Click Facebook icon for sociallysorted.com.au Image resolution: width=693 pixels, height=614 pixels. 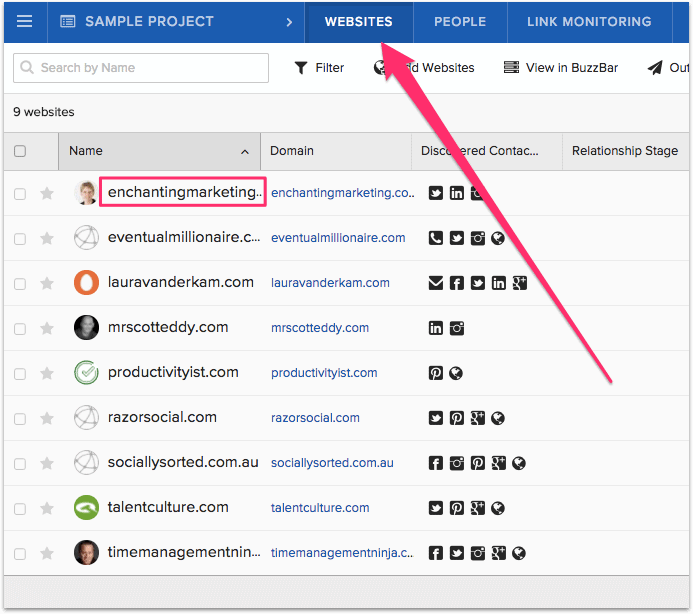click(436, 463)
